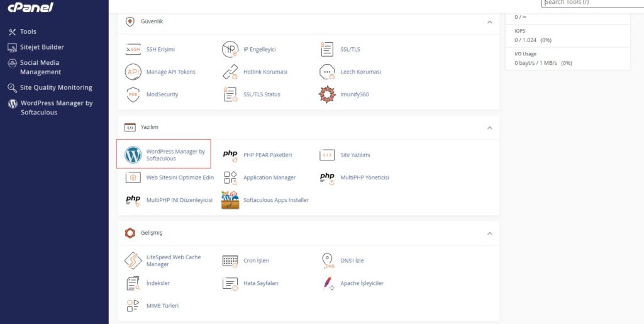Screen dimensions: 644x324
Task: Open the IP Engelleyici icon
Action: (x=230, y=49)
